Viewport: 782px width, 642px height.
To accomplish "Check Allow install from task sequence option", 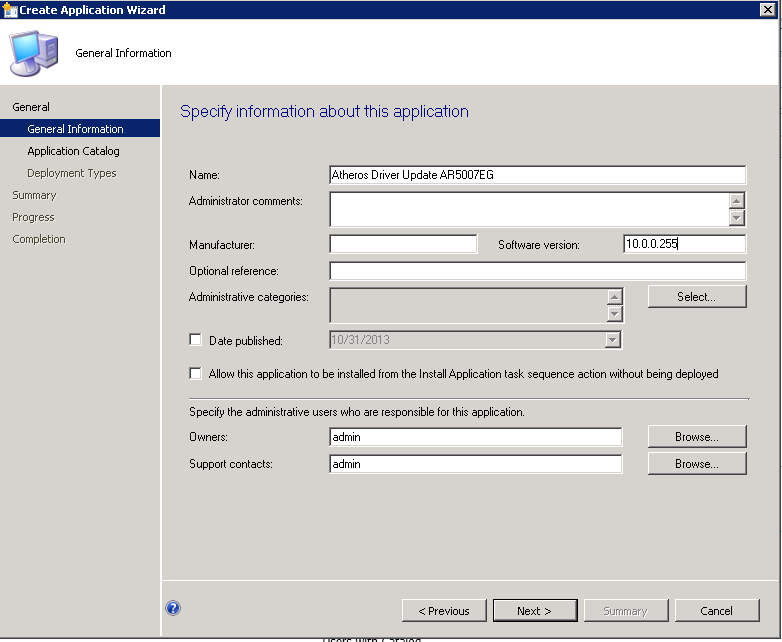I will (195, 374).
